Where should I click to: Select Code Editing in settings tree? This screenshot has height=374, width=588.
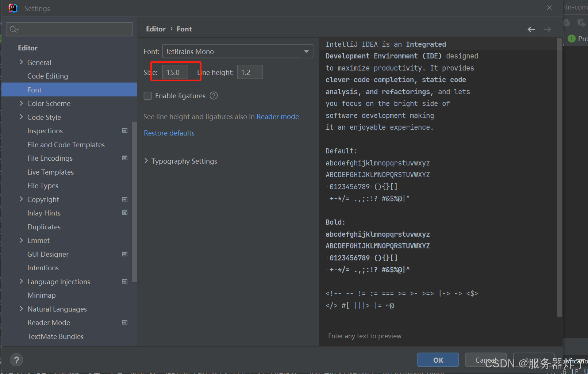pyautogui.click(x=48, y=76)
